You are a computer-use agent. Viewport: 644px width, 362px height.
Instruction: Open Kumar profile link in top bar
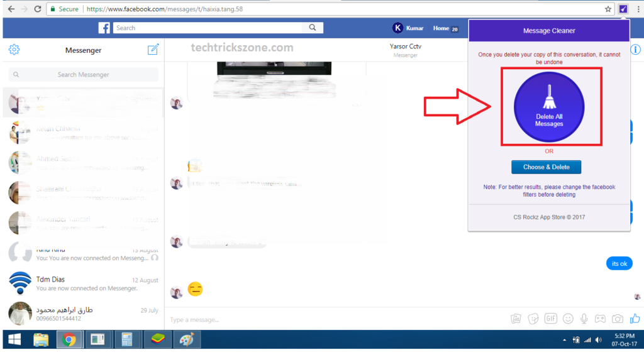click(408, 28)
